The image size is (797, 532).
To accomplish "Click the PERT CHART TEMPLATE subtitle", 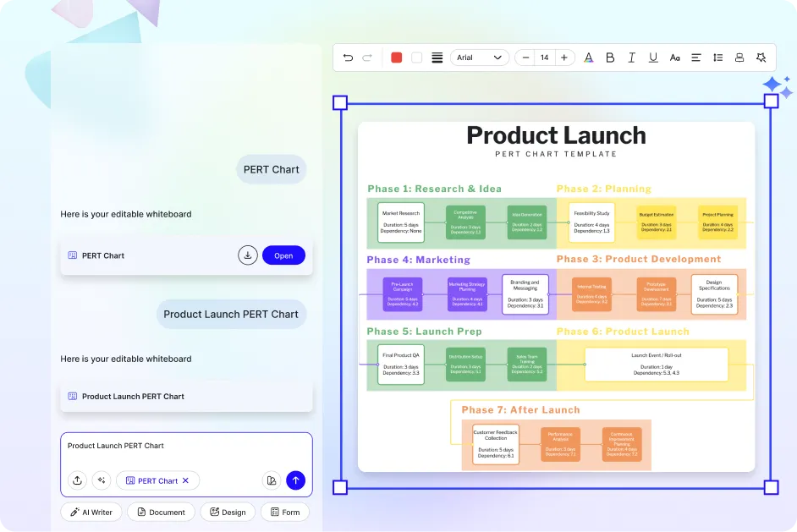I will click(x=556, y=154).
